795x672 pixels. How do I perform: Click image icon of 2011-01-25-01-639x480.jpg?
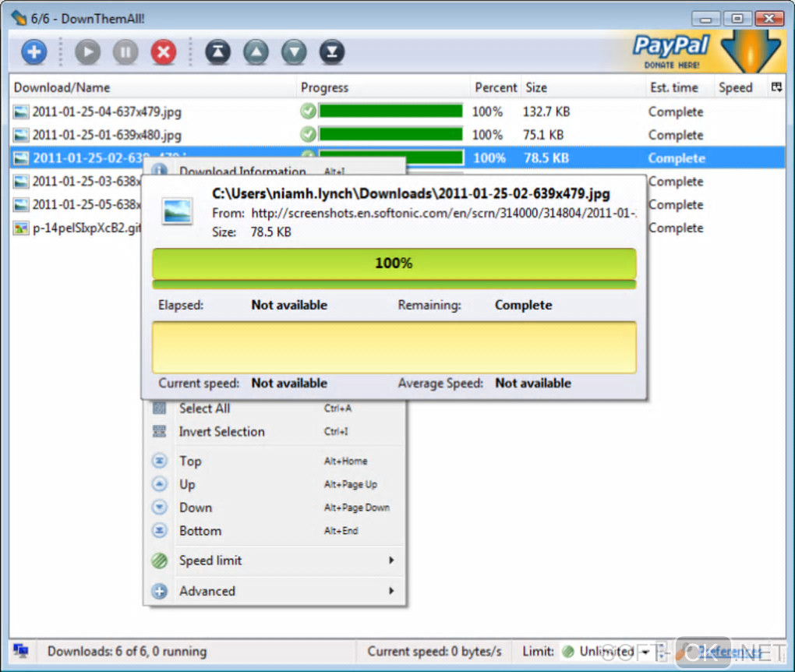(21, 135)
